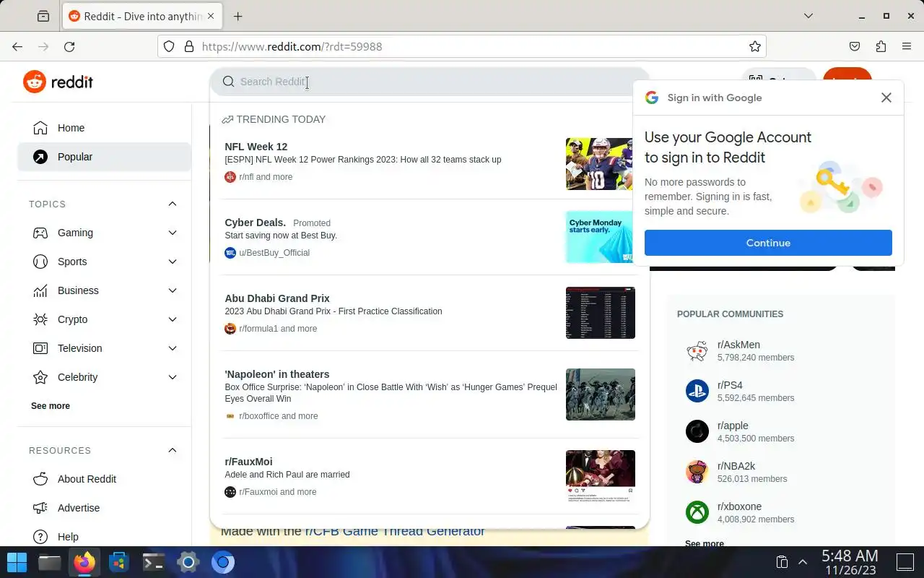Click the address bar URL
924x578 pixels.
tap(292, 46)
